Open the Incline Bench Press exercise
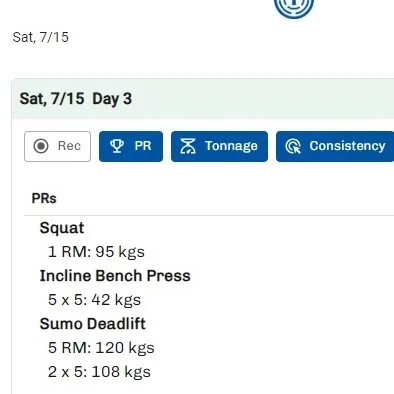This screenshot has width=394, height=394. point(115,276)
